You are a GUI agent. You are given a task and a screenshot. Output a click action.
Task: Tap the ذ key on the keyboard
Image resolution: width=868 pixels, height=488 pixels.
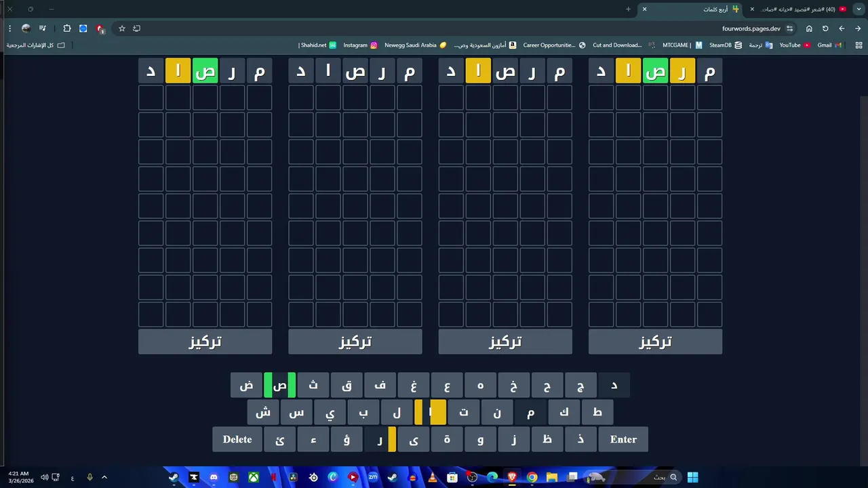coord(580,439)
